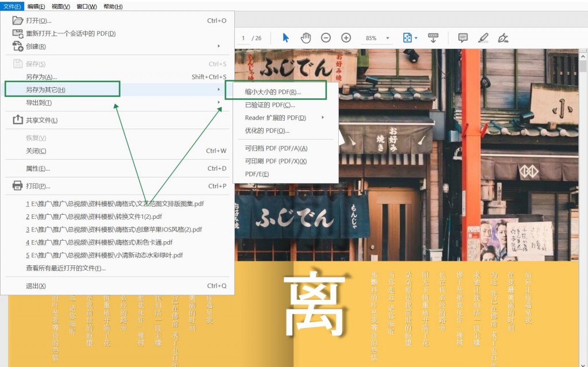Zoom out with the minus icon
The height and width of the screenshot is (367, 588).
[x=326, y=38]
